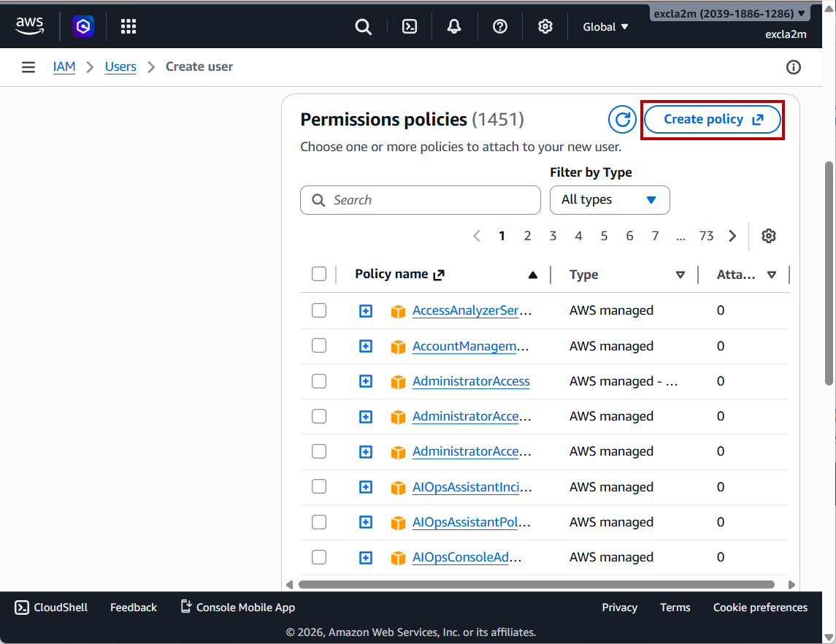
Task: Open the info panel icon
Action: [x=793, y=67]
